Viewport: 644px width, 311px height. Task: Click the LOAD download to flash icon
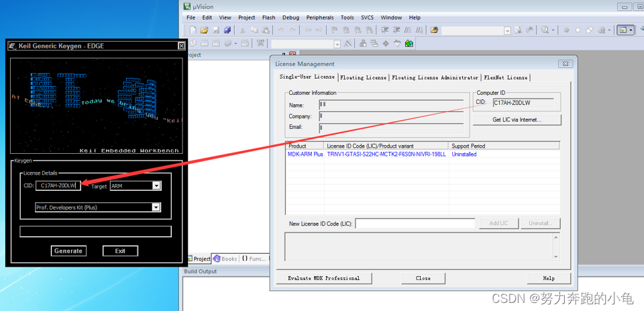260,43
